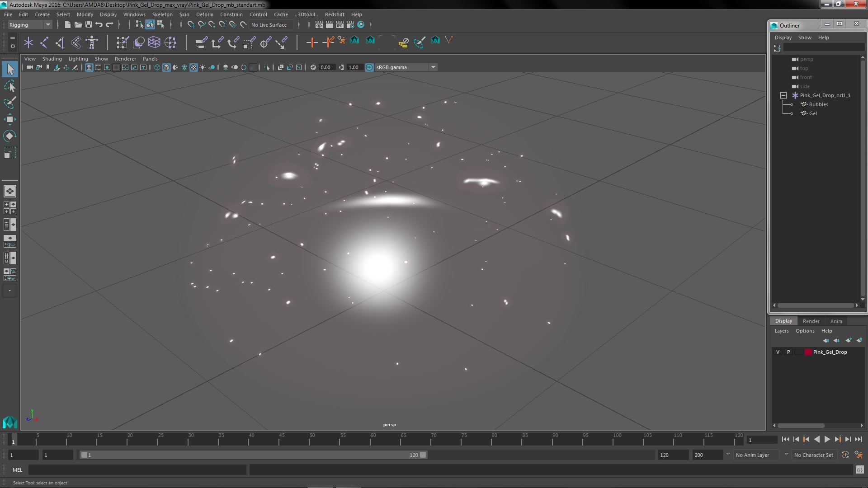
Task: Open the Outliner Display menu
Action: tap(783, 38)
